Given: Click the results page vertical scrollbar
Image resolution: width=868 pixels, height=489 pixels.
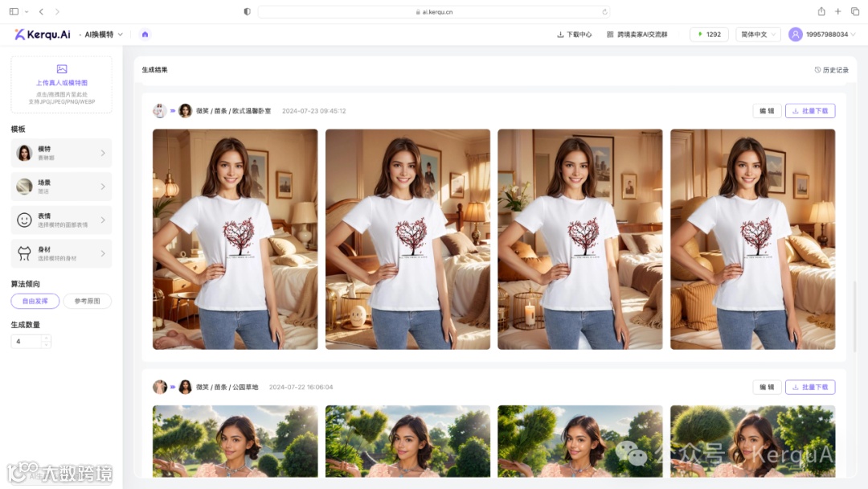Looking at the screenshot, I should [x=855, y=315].
